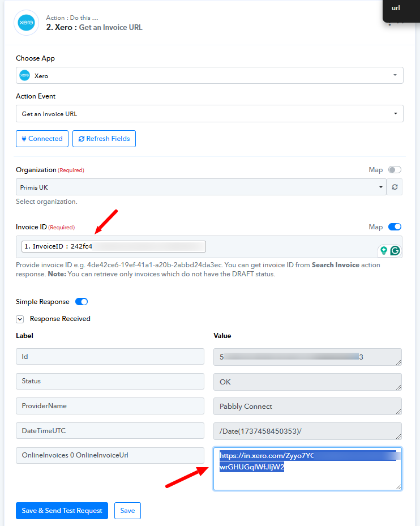Toggle the Organization Map switch

tap(395, 170)
